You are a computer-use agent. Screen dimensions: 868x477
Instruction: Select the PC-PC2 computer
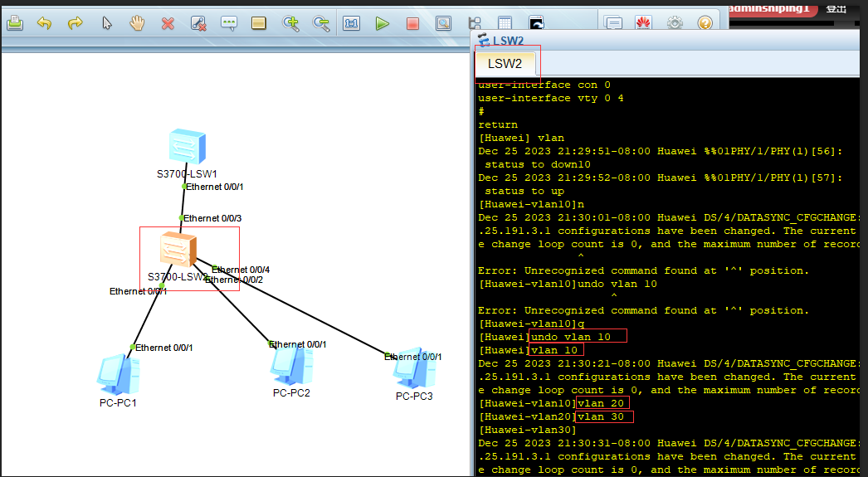point(292,365)
